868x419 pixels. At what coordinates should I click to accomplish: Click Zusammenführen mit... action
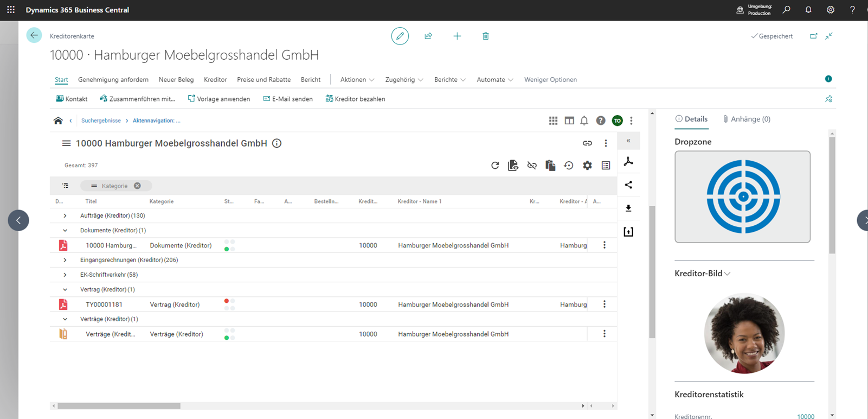point(137,99)
